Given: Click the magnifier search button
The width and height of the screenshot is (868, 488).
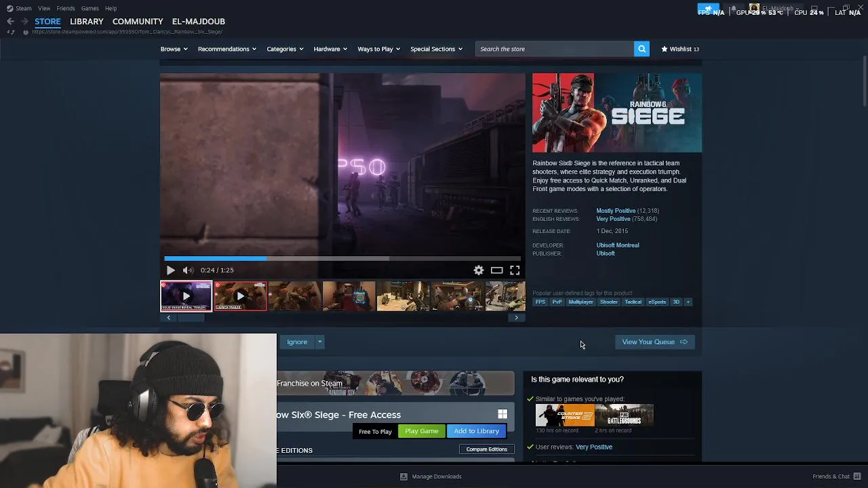Looking at the screenshot, I should coord(642,49).
